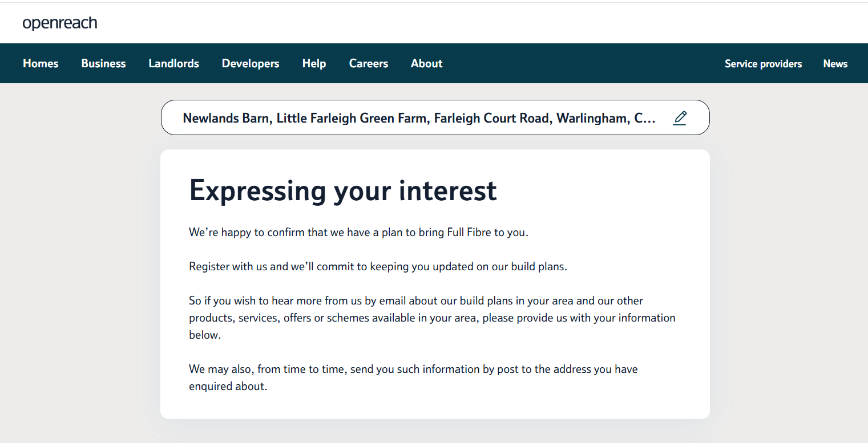Click the 'Expressing your interest' heading
The height and width of the screenshot is (443, 868).
[x=343, y=190]
